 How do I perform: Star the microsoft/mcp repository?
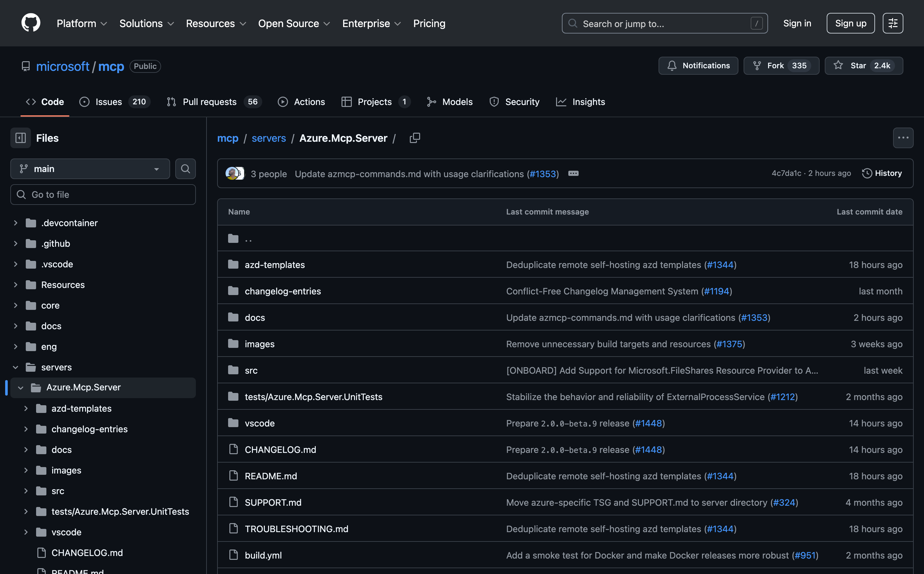pyautogui.click(x=863, y=66)
